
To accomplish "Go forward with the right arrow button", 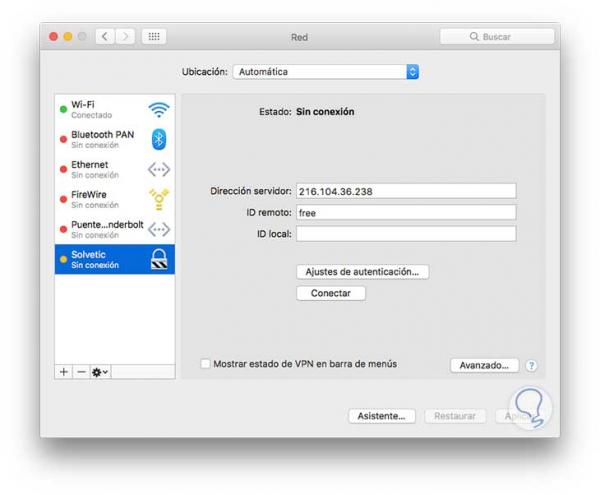I will 125,37.
